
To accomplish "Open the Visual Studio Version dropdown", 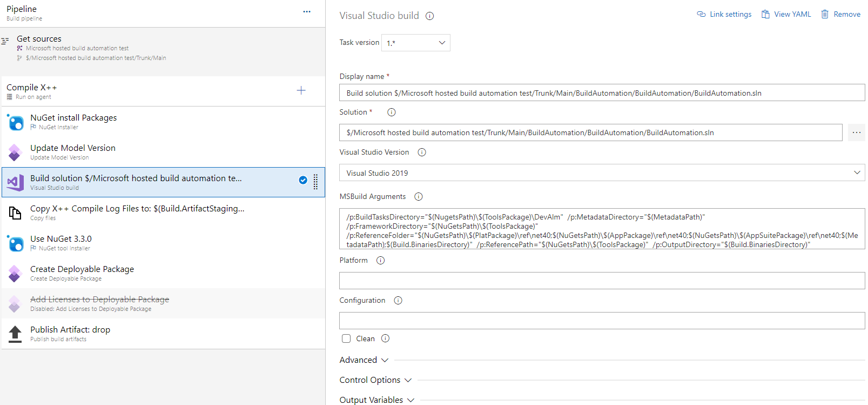I will 602,172.
